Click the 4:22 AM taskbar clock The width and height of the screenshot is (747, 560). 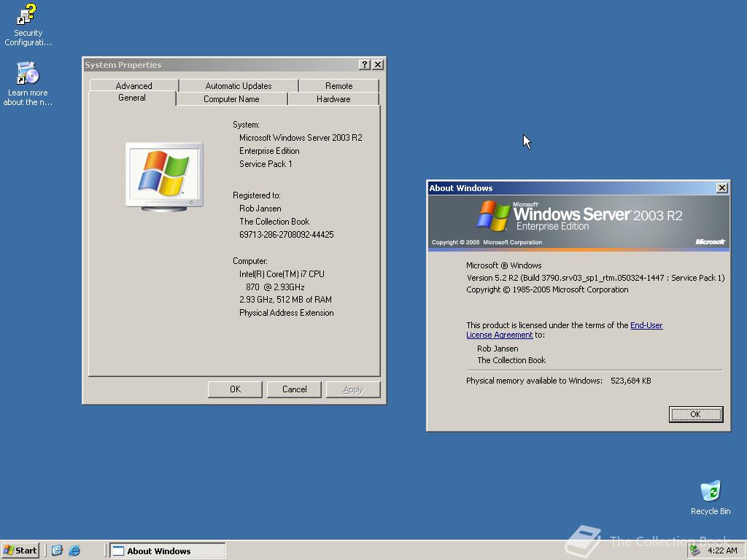click(722, 551)
